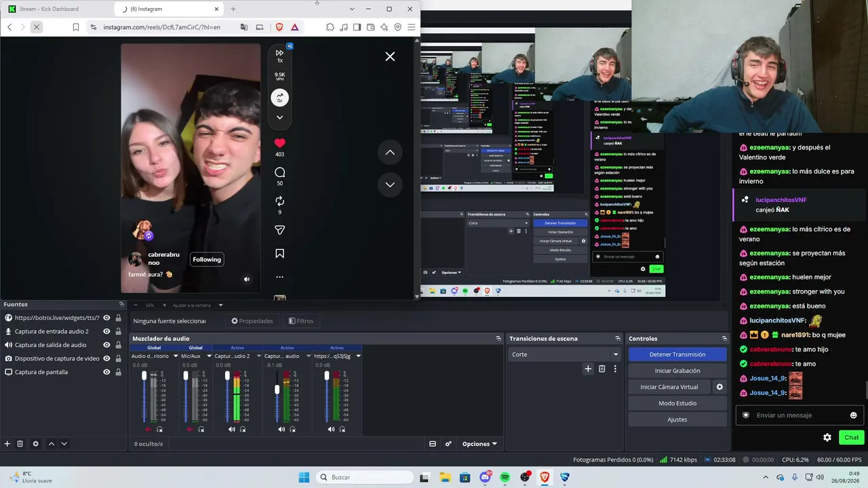Viewport: 868px width, 488px height.
Task: Hide Dispositivo de captura de video source
Action: click(106, 359)
